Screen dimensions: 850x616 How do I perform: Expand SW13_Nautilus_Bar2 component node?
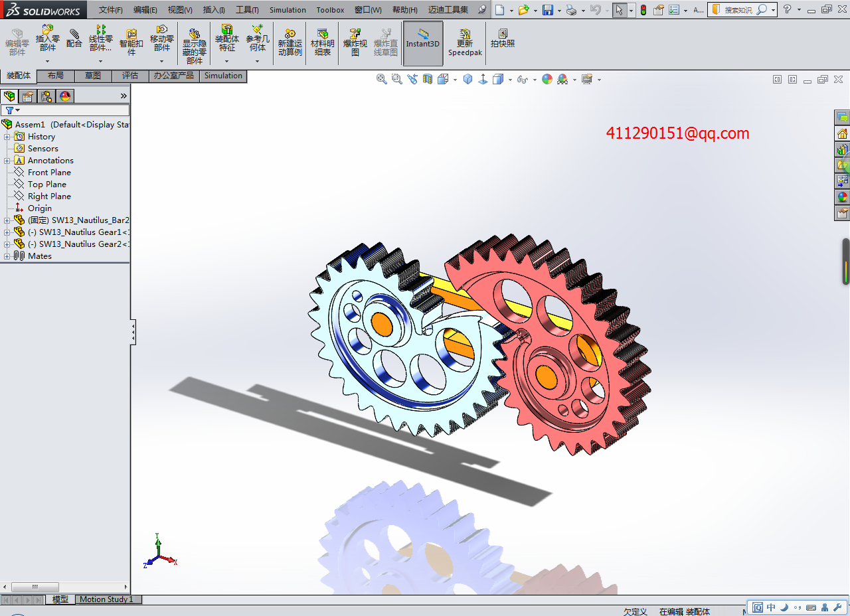[7, 220]
